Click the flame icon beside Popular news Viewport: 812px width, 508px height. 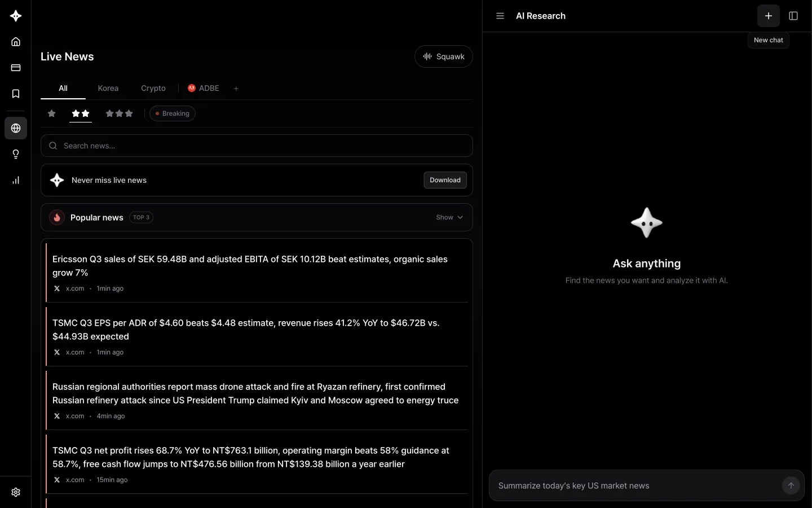tap(57, 217)
